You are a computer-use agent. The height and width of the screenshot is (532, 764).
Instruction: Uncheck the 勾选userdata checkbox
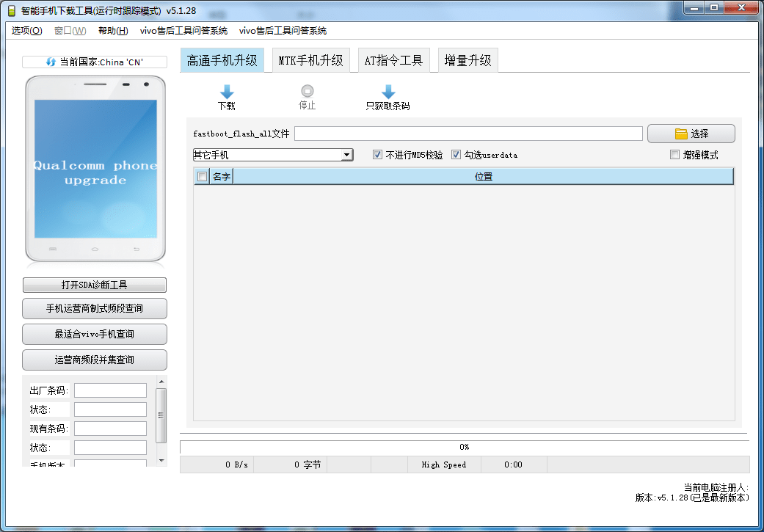456,154
